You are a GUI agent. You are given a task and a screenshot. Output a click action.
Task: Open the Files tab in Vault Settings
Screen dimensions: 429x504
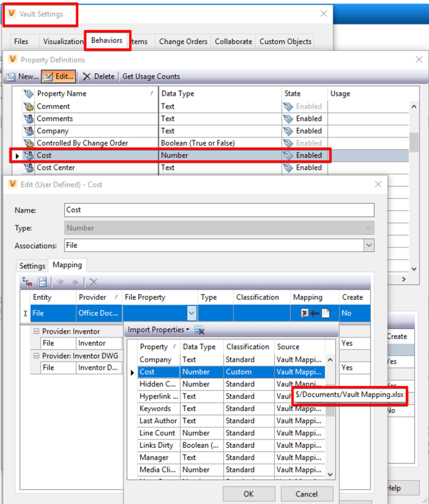(21, 41)
